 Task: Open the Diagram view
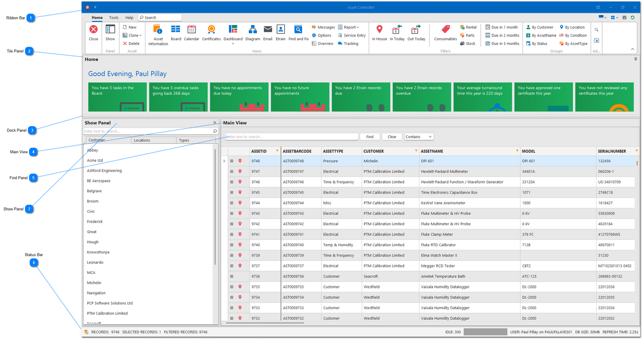pos(252,33)
